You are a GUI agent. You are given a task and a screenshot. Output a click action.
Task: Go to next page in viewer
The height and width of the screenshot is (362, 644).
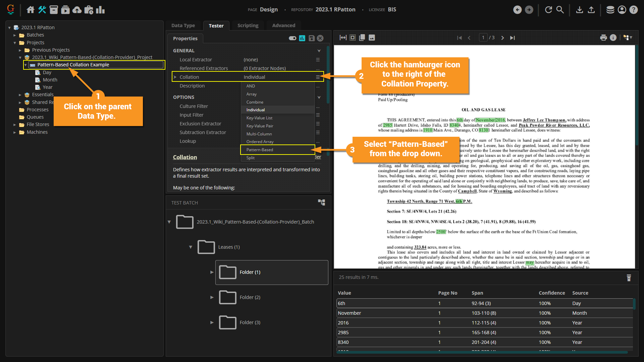(x=502, y=38)
